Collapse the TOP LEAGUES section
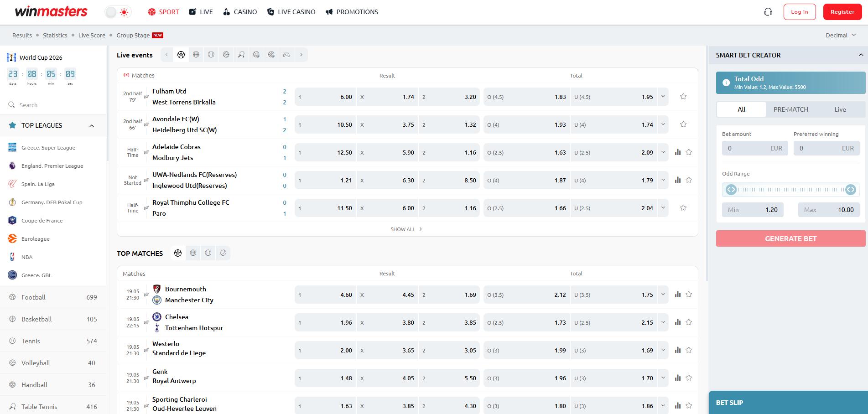This screenshot has width=868, height=414. pyautogui.click(x=92, y=125)
